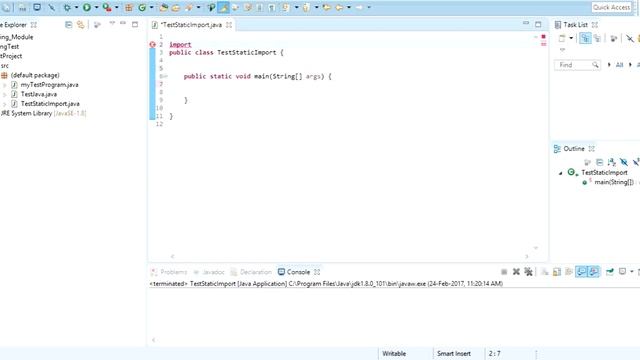Toggle Scroll Lock padlock icon in Console
Viewport: 640px width, 360px height.
click(x=557, y=272)
